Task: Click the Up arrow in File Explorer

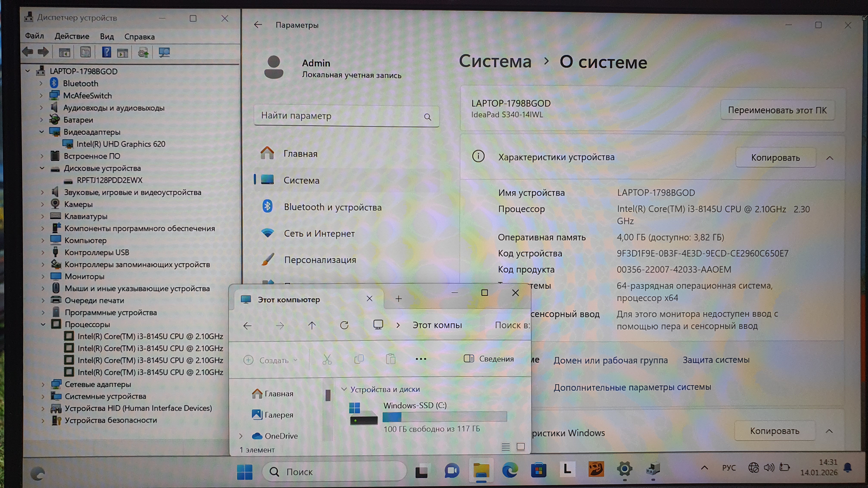Action: click(312, 325)
